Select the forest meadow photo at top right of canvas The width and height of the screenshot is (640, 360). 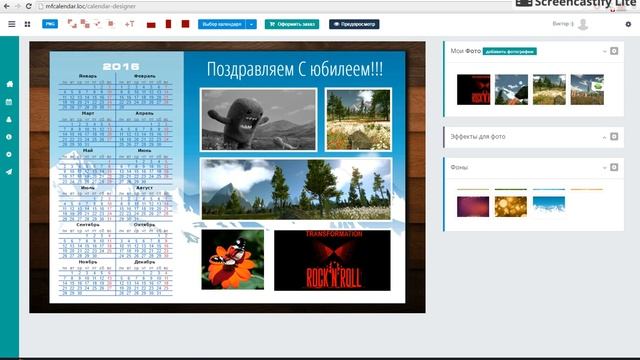coord(358,120)
